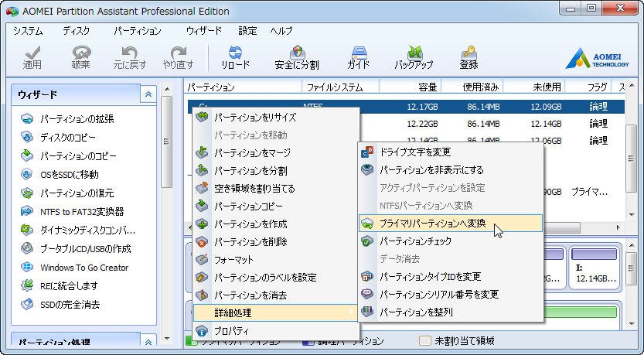Click the やり直す (Redo) toolbar icon

tap(179, 53)
